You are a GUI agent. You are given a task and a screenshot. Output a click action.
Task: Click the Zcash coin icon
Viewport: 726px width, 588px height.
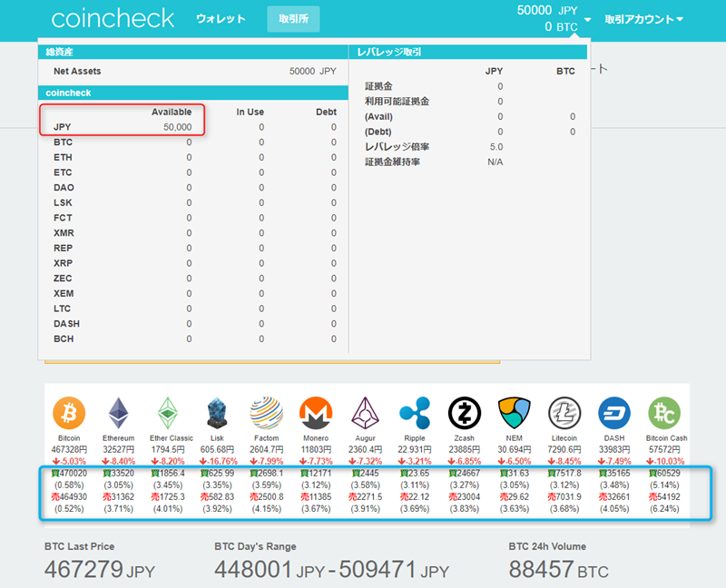(x=465, y=413)
